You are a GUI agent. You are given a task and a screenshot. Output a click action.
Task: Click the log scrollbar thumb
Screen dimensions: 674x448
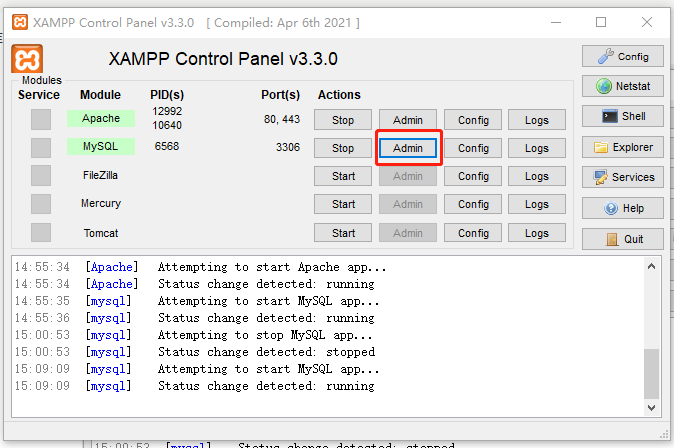coord(651,374)
